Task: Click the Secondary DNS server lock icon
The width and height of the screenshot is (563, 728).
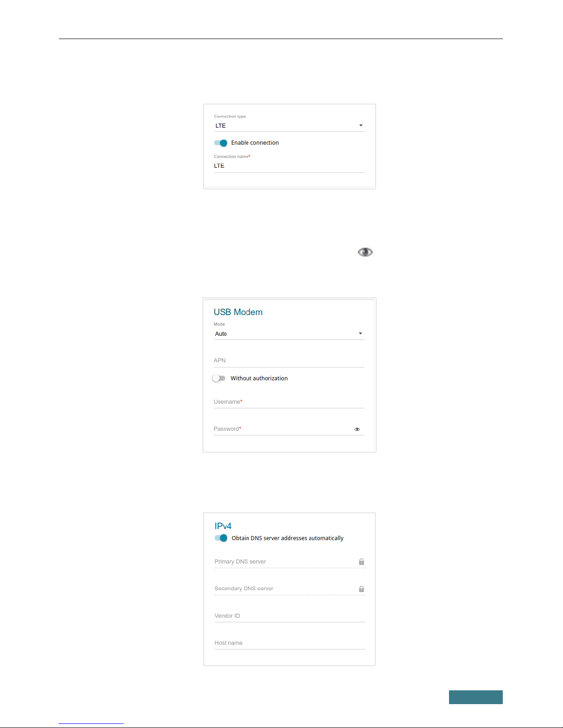Action: 362,589
